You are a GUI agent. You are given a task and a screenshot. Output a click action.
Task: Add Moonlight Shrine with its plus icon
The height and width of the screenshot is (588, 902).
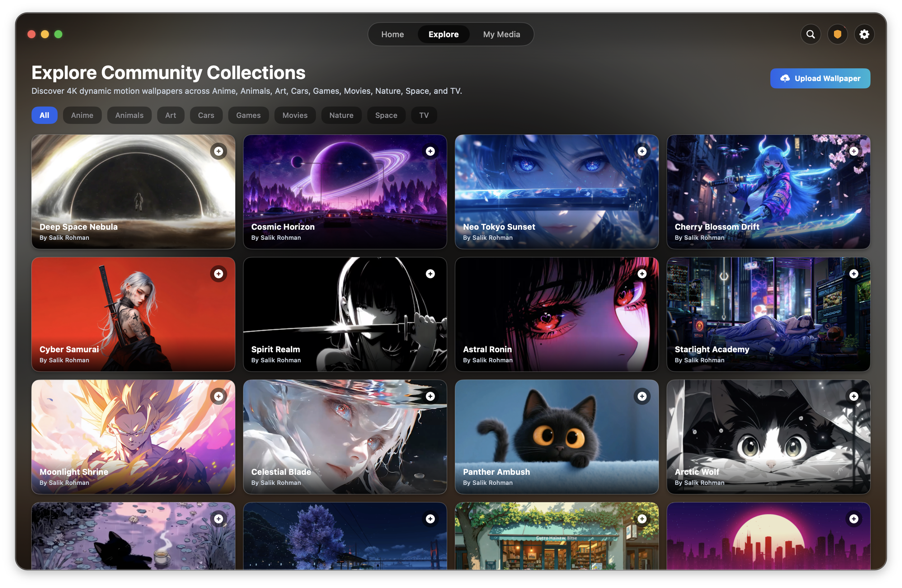click(219, 396)
